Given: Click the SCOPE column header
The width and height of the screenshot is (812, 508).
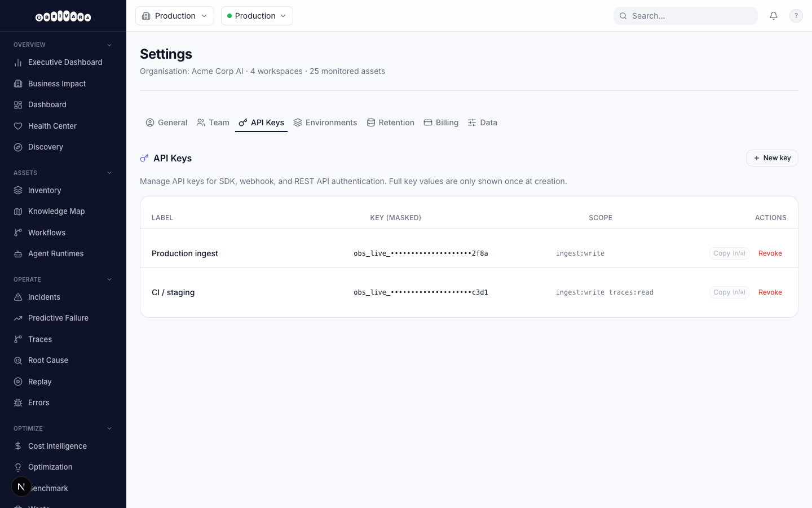Looking at the screenshot, I should (601, 218).
